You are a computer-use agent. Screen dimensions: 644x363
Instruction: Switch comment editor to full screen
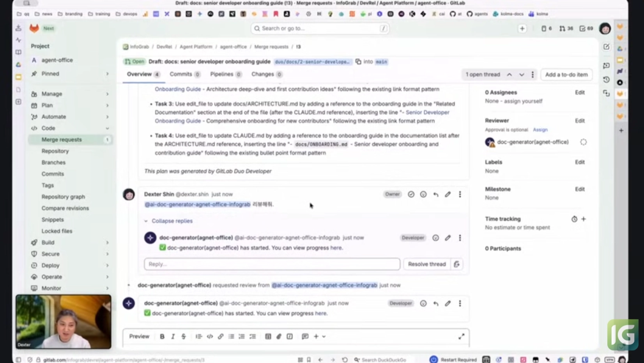tap(462, 336)
